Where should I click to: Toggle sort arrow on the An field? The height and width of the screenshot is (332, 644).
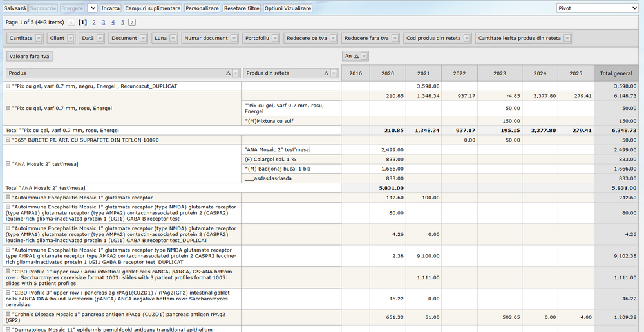357,57
